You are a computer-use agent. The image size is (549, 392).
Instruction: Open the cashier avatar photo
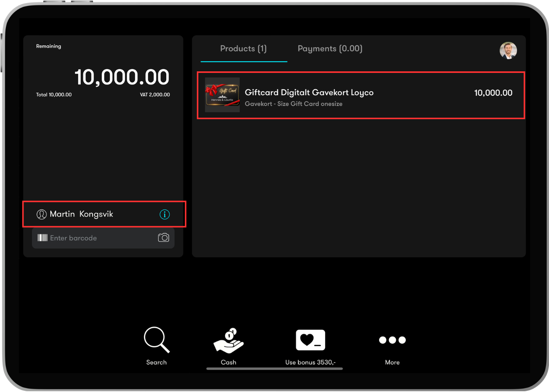508,51
